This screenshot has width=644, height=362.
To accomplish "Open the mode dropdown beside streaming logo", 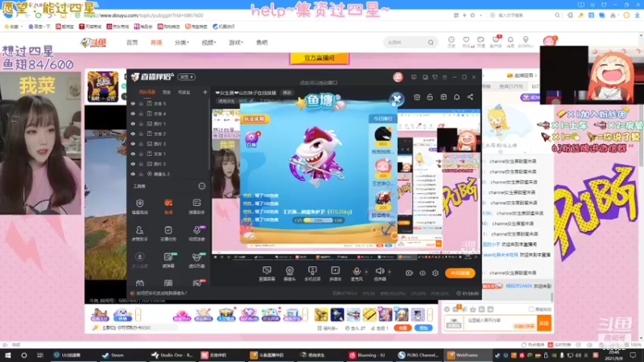I will pos(187,76).
